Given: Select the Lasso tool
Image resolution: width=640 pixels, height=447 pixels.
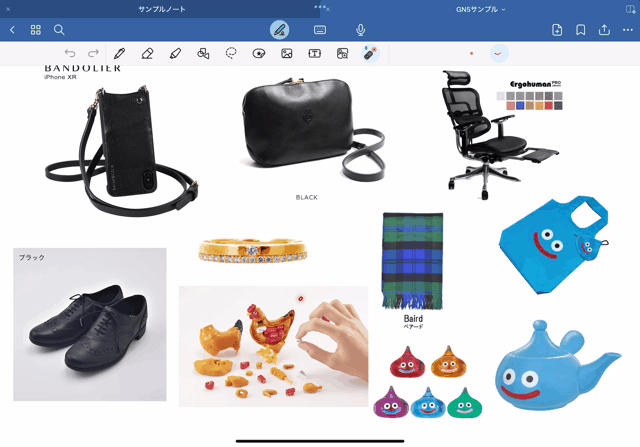Looking at the screenshot, I should coord(231,53).
